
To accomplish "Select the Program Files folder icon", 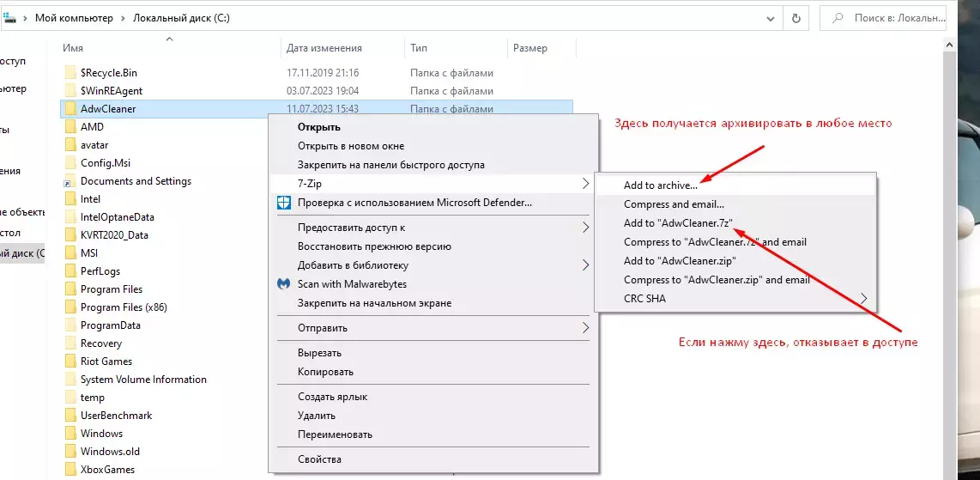I will [70, 289].
